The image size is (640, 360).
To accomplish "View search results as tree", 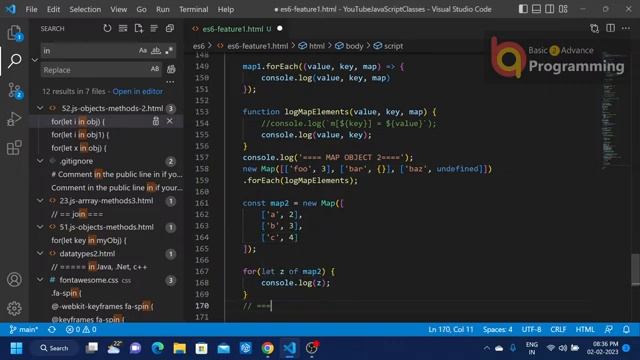I will pyautogui.click(x=154, y=29).
